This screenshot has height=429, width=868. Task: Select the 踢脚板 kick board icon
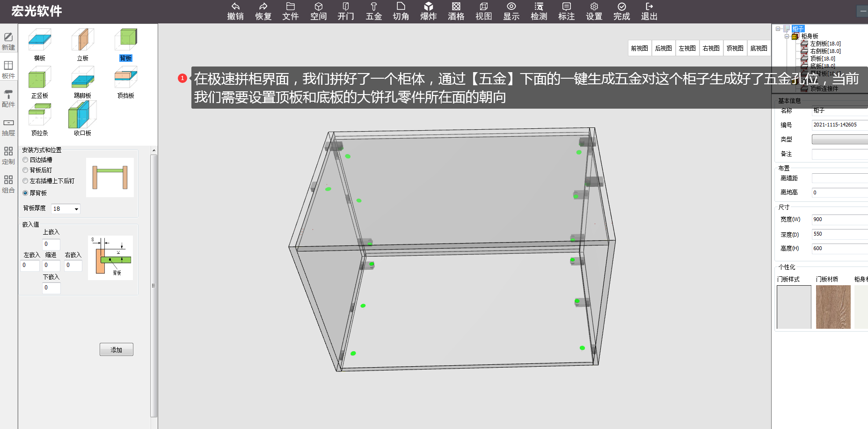83,77
